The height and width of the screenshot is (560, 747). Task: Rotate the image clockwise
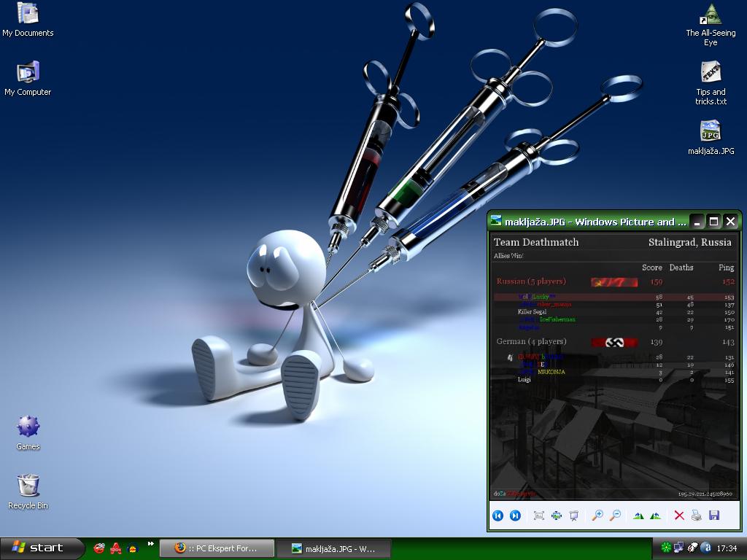click(639, 516)
